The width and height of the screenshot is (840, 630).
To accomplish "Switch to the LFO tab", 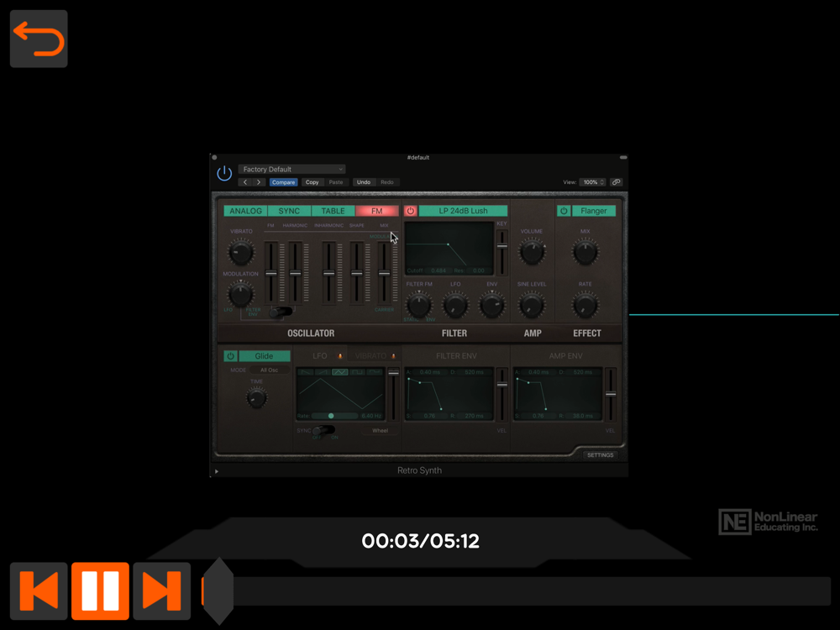I will (x=321, y=355).
